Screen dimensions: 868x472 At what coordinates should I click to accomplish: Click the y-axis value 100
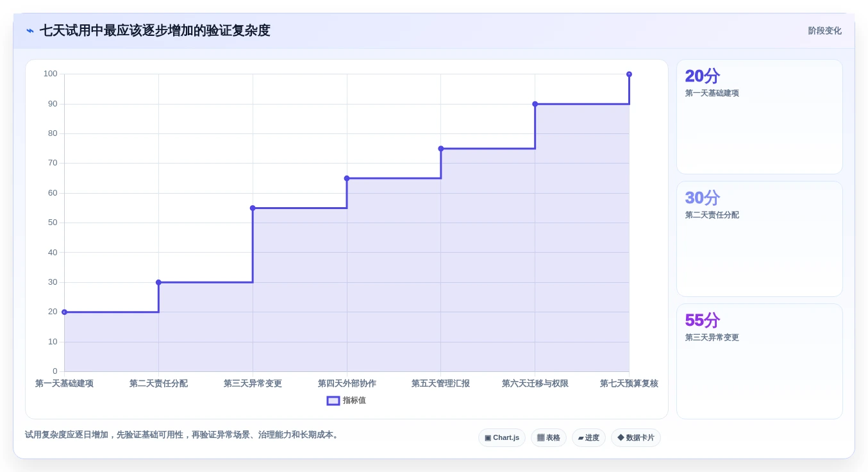(x=51, y=74)
